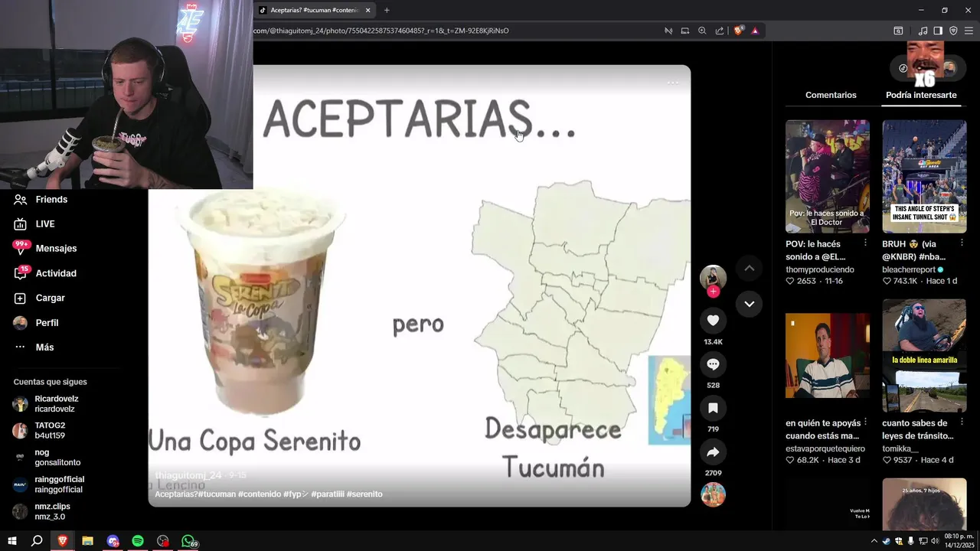
Task: Show hidden system tray icons
Action: 874,541
